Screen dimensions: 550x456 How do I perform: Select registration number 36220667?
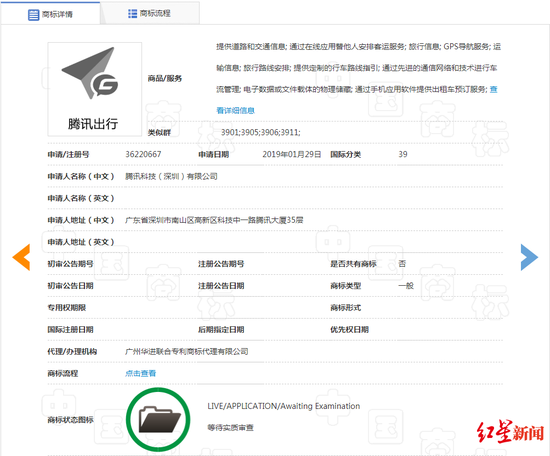click(x=143, y=154)
